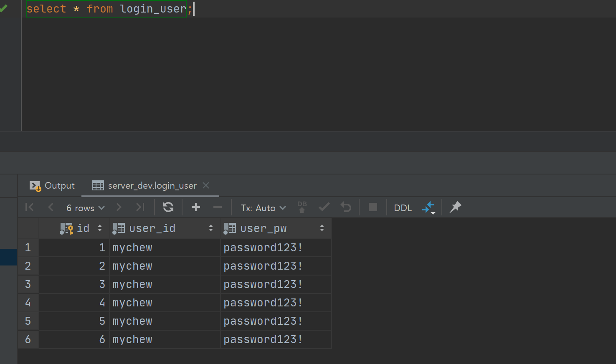Screen dimensions: 616x364
Task: Reload the table data with refresh icon
Action: coord(168,207)
